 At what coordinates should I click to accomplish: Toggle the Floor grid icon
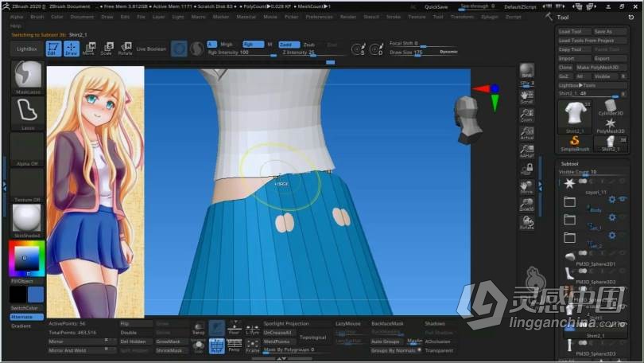234,328
